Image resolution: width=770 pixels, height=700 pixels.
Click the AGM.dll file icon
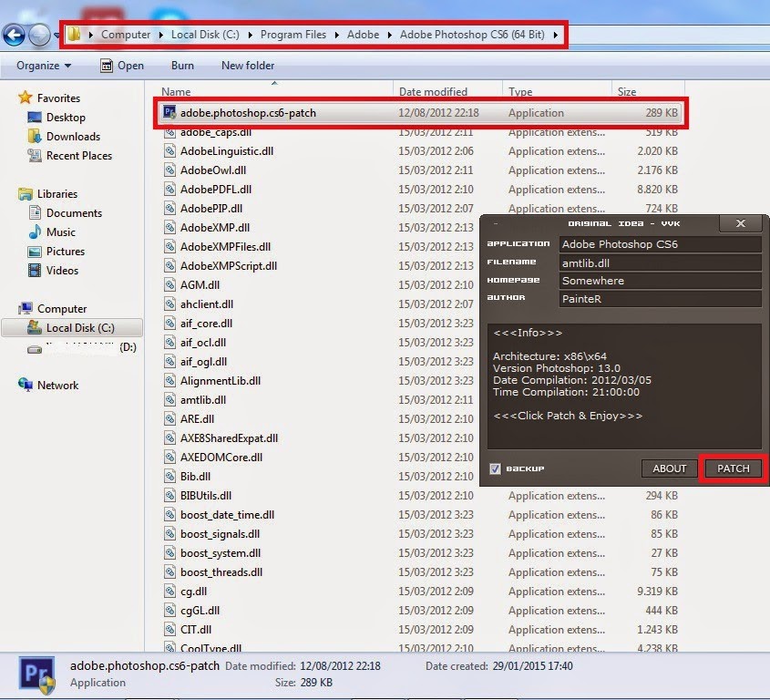point(169,285)
